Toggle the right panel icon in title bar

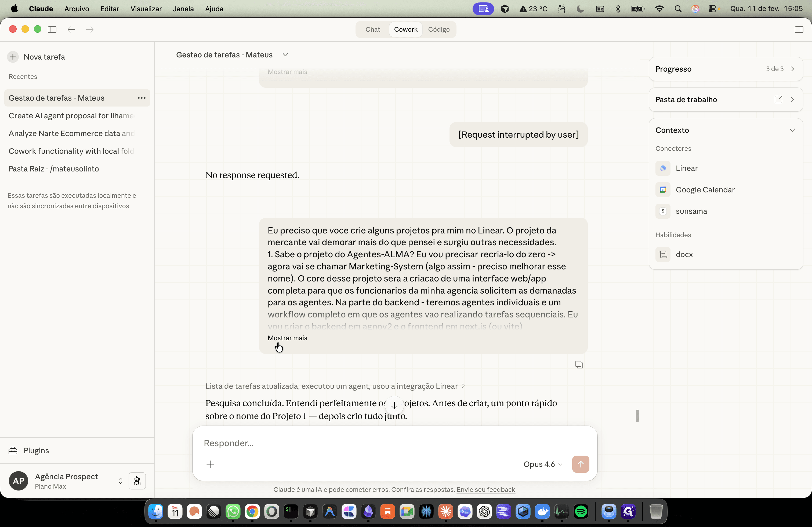(799, 29)
